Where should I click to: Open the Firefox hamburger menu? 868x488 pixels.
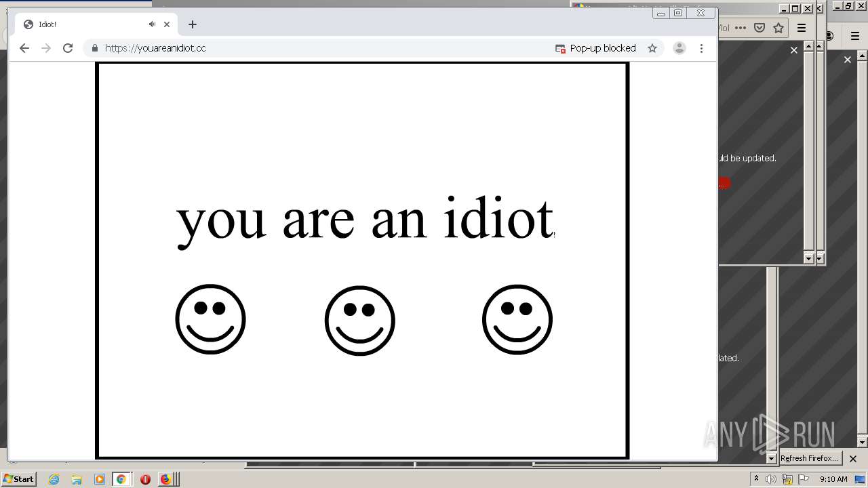802,28
